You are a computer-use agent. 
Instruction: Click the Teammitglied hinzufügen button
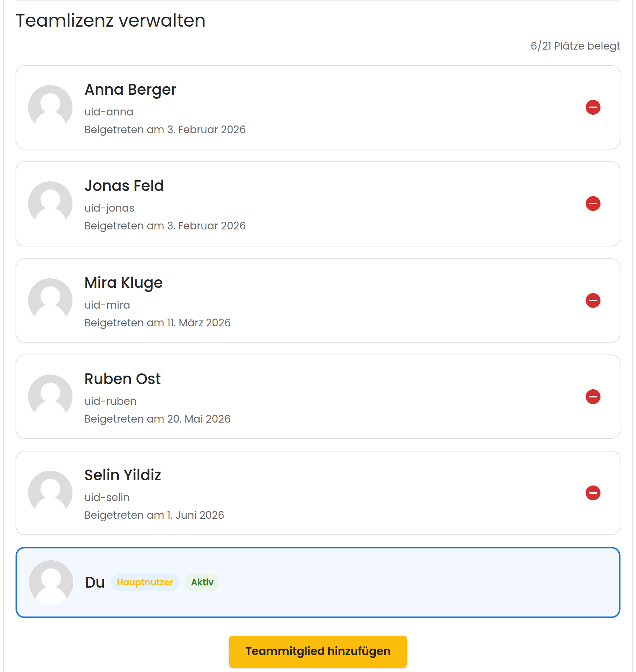coord(318,651)
